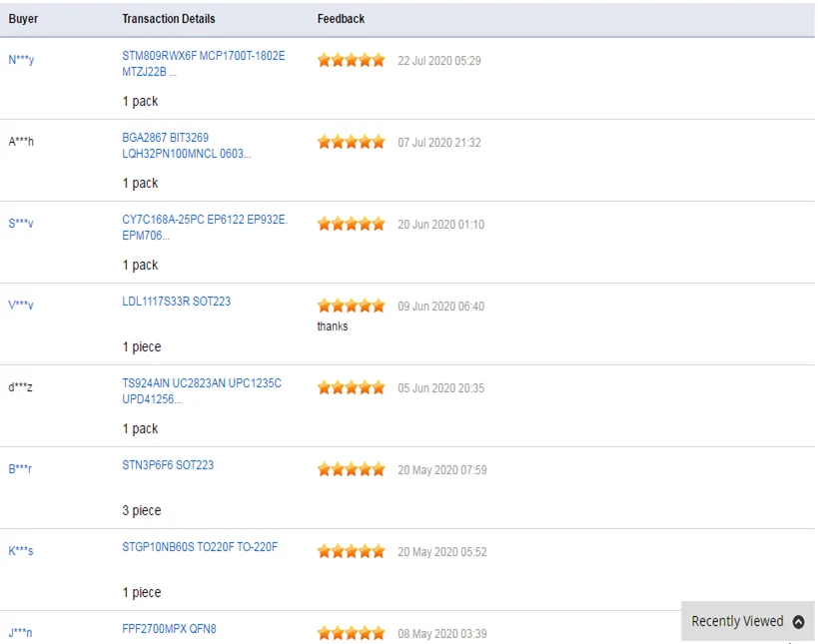Viewport: 818px width, 644px height.
Task: Open CY7C168A-25PC EP6122 product link
Action: point(205,228)
